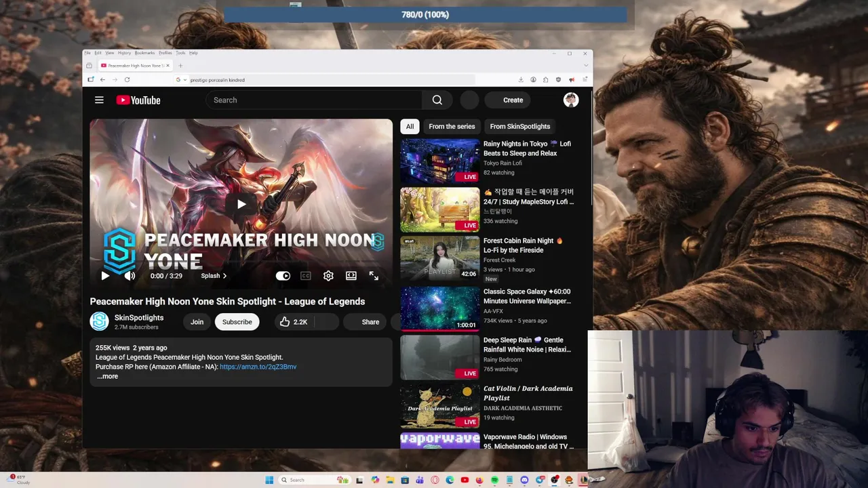Viewport: 868px width, 488px height.
Task: Go to YouTube home via logo
Action: click(x=138, y=100)
